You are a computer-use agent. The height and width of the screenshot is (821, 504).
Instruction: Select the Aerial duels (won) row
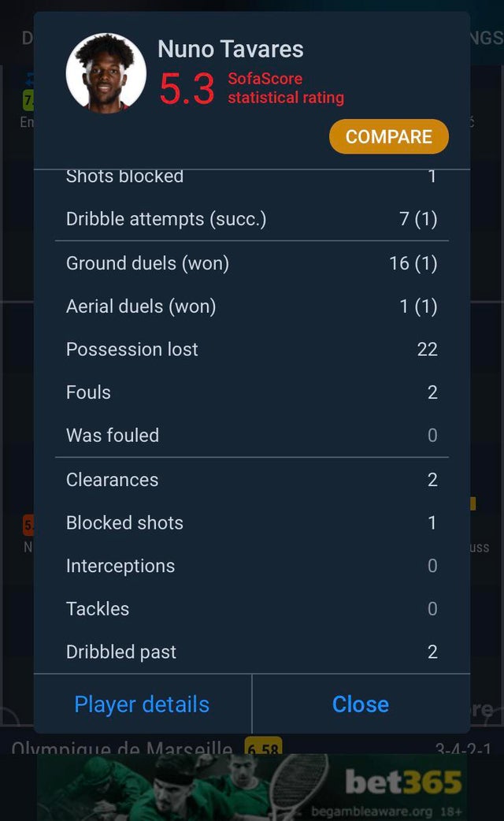(x=252, y=306)
